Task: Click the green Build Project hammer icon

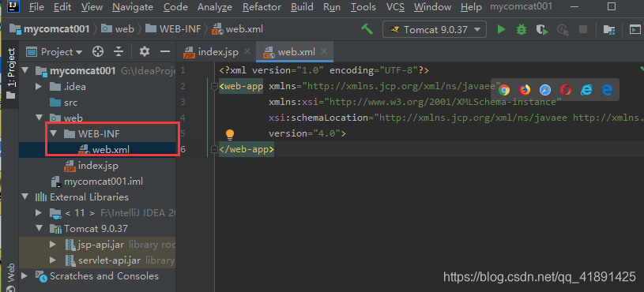Action: 367,29
